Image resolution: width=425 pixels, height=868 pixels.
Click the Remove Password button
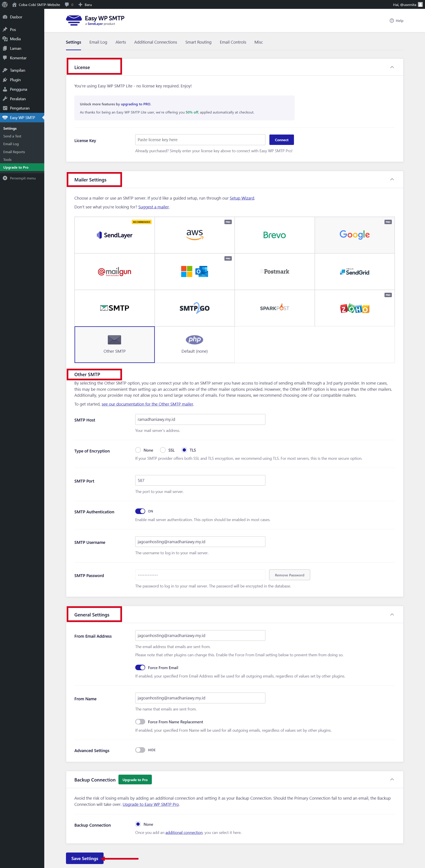290,575
